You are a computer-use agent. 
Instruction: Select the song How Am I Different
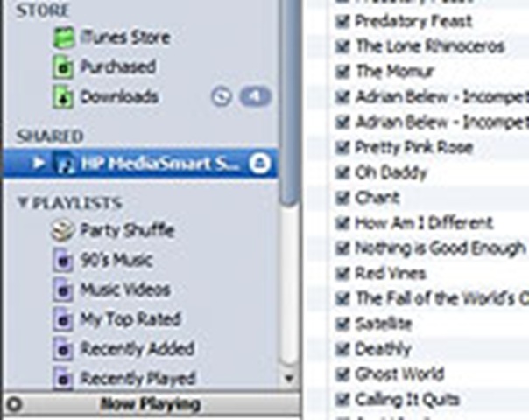point(424,223)
